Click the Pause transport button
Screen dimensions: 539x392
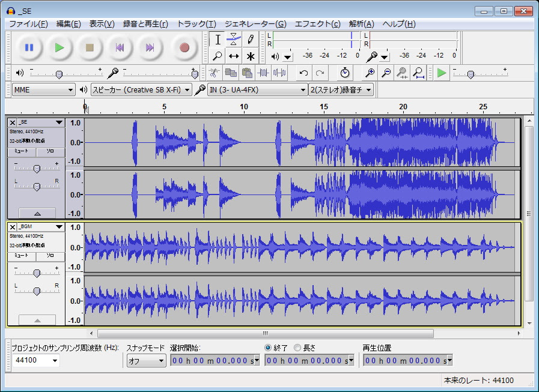29,47
